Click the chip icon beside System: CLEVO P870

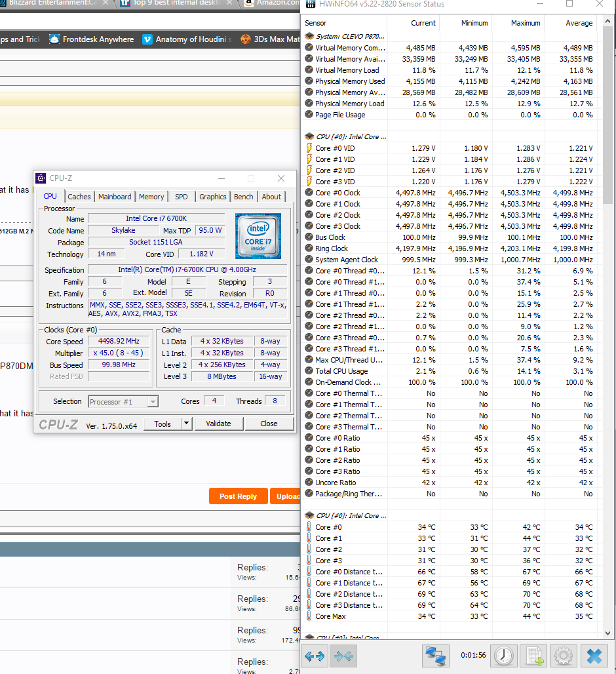pos(309,36)
